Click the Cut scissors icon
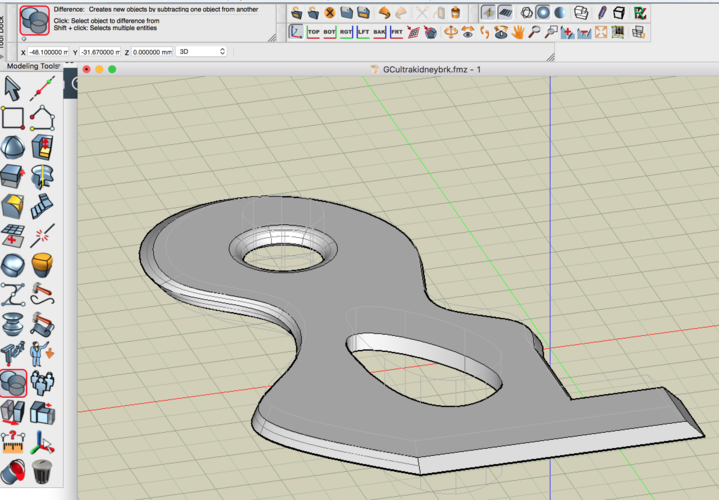This screenshot has height=500, width=719. coord(421,13)
